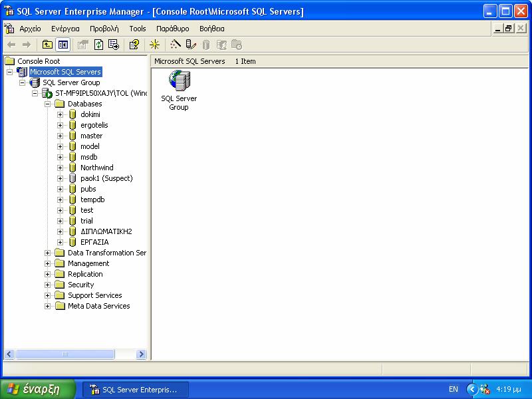Collapse the Microsoft SQL Servers node
The height and width of the screenshot is (399, 532).
(x=10, y=72)
